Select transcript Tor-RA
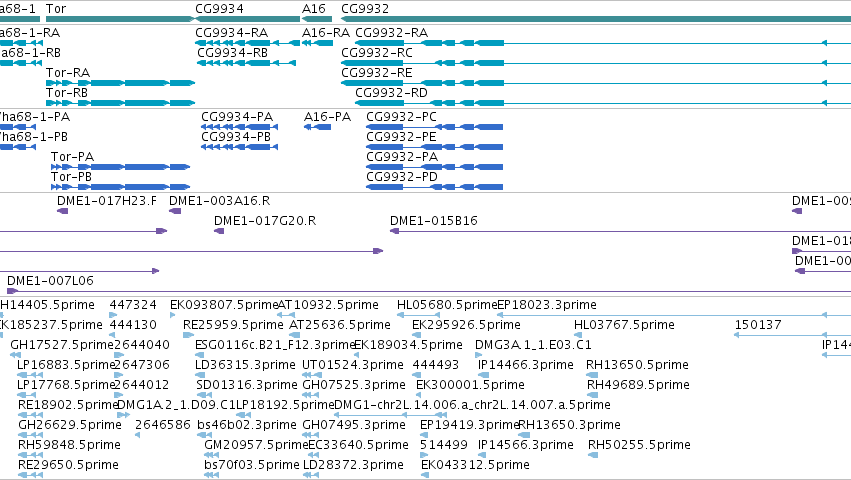This screenshot has width=851, height=480. pyautogui.click(x=68, y=73)
